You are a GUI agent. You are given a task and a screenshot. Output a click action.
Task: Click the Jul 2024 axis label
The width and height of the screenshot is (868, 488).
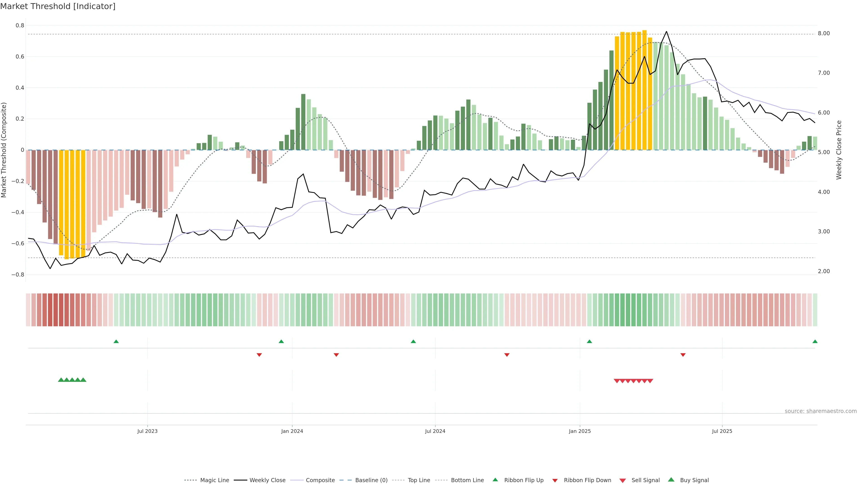pyautogui.click(x=435, y=431)
